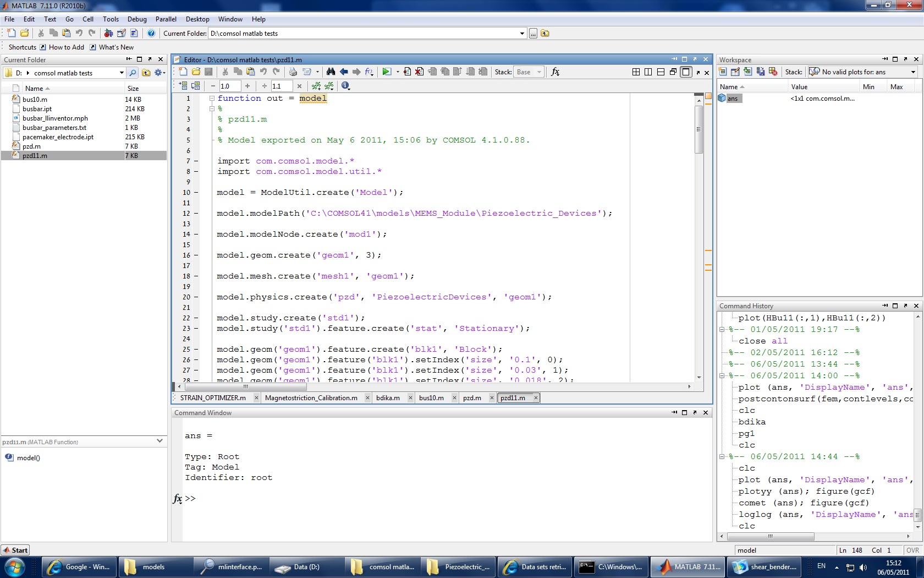Click the Print icon in the editor toolbar
The width and height of the screenshot is (924, 578).
[293, 72]
